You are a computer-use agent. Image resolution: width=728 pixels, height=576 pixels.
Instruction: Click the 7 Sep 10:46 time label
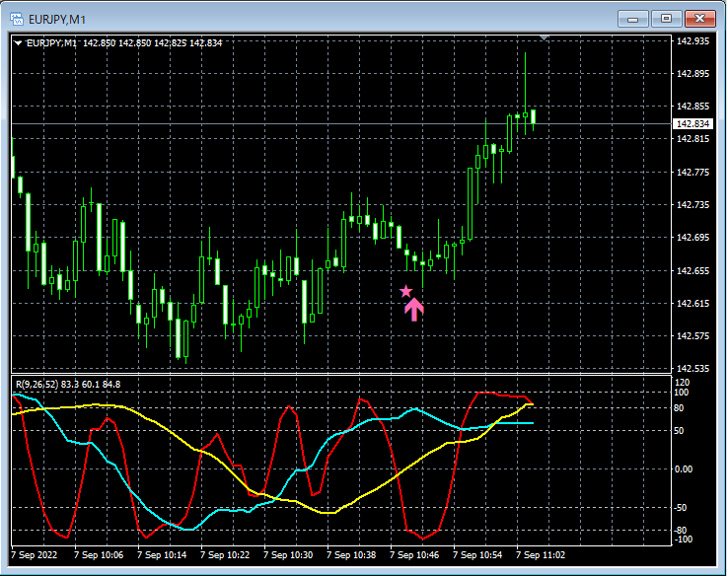pyautogui.click(x=414, y=555)
